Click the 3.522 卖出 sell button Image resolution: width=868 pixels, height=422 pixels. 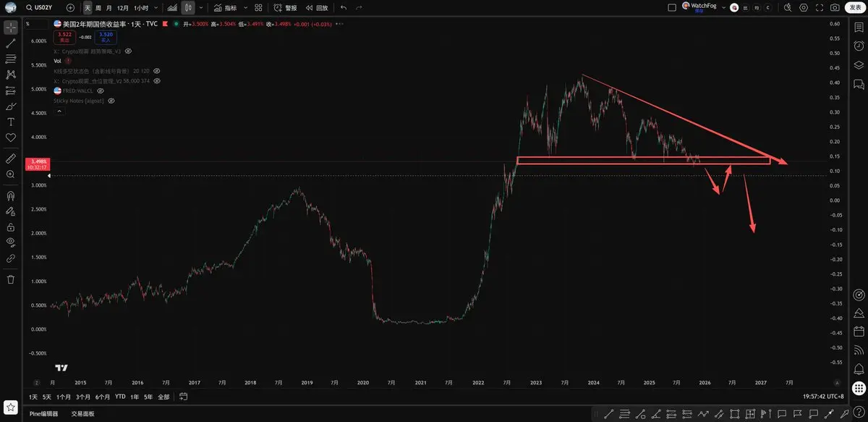64,37
